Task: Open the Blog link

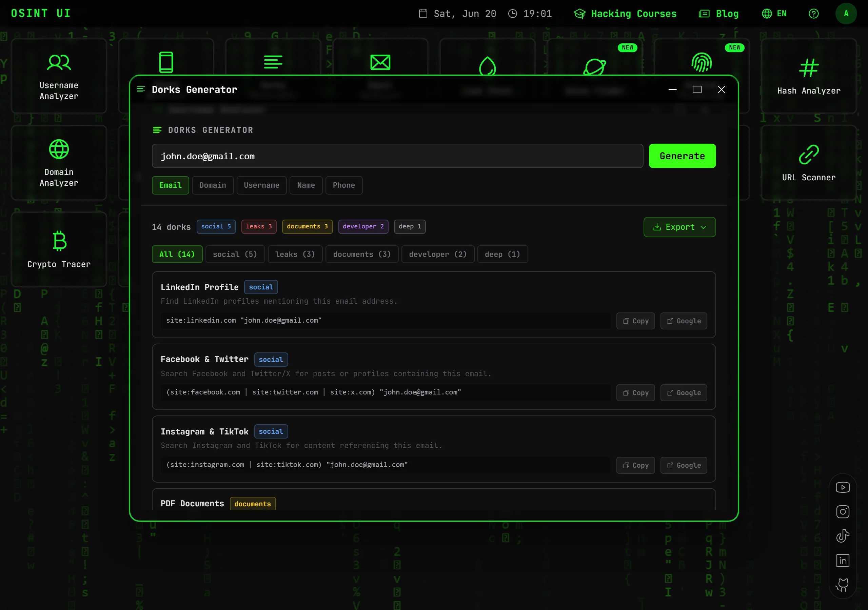Action: (x=718, y=14)
